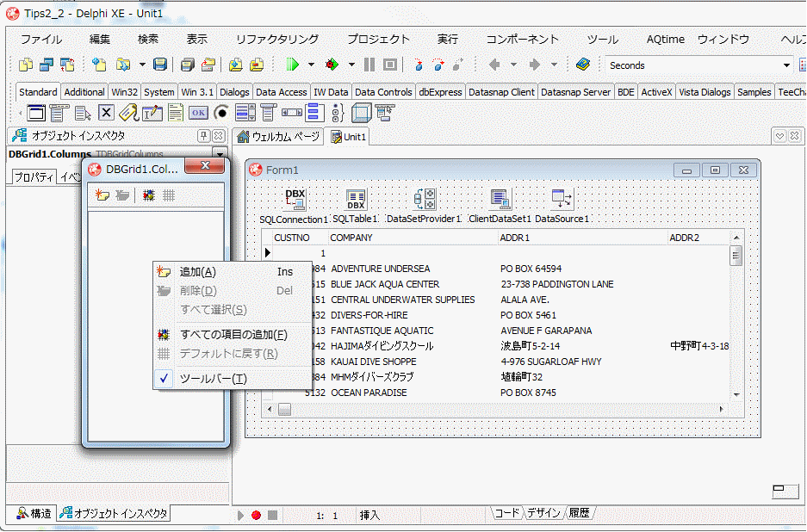This screenshot has width=807, height=532.
Task: Pin the Object Inspector panel
Action: point(203,136)
